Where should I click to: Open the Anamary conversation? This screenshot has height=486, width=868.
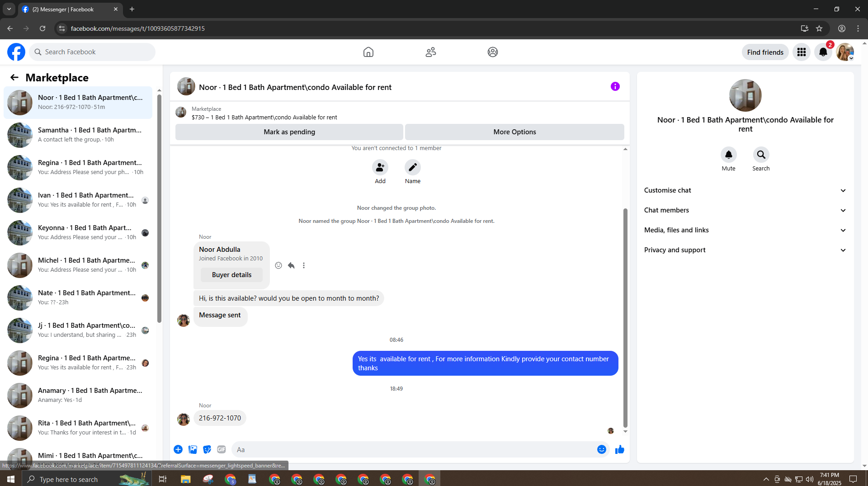tap(78, 395)
